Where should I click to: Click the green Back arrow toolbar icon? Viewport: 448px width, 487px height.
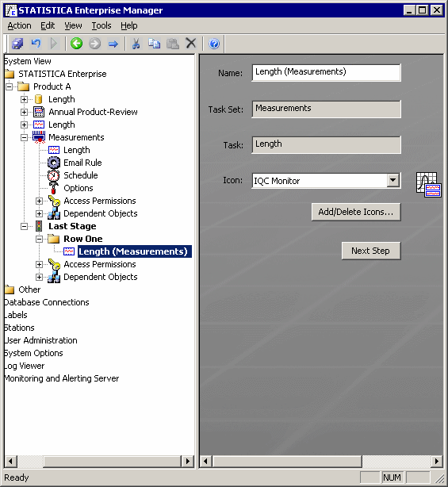[76, 44]
